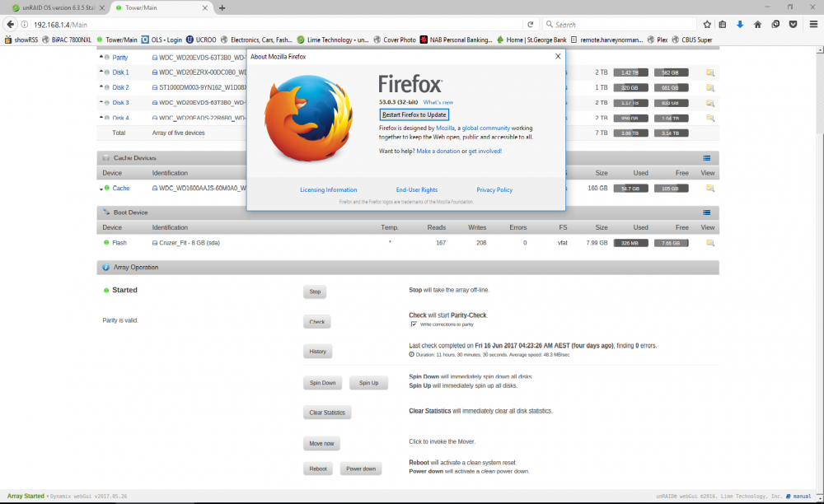Close the Tower/Main browser tab
Screen dimensions: 824x504
coord(205,8)
